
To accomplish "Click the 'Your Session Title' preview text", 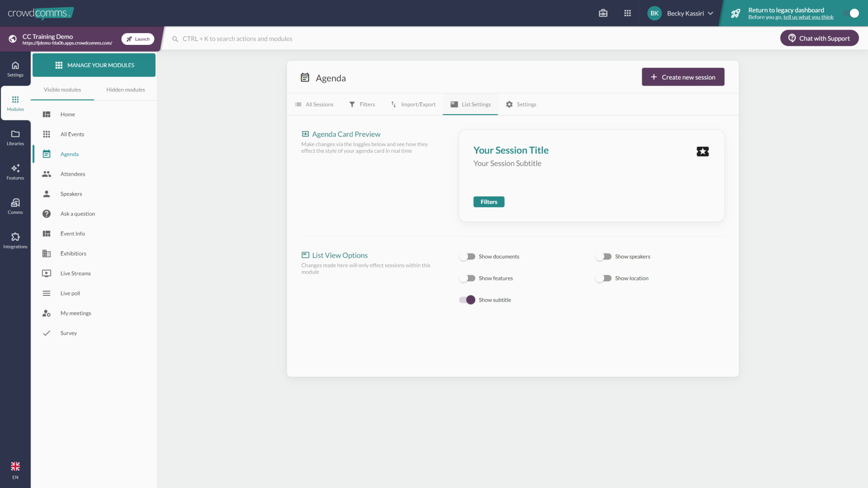I will coord(511,150).
